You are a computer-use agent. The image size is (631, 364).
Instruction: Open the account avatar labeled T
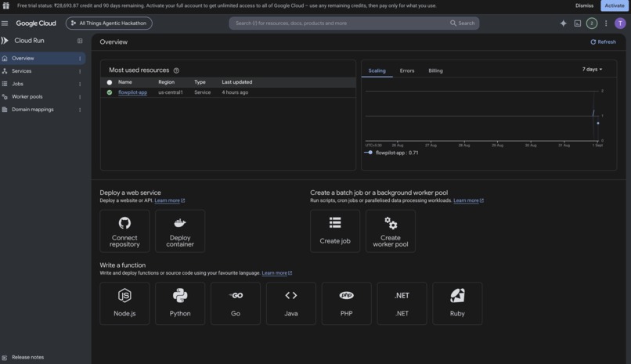click(x=620, y=23)
